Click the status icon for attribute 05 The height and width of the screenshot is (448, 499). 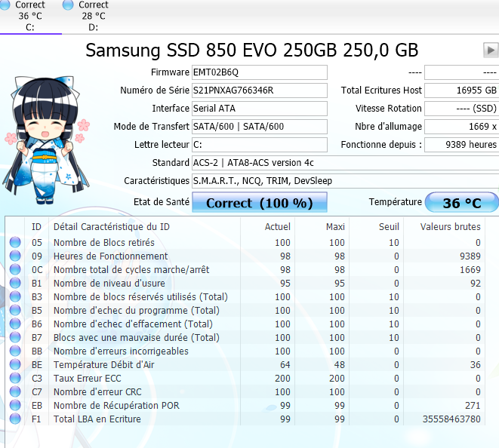tap(15, 242)
